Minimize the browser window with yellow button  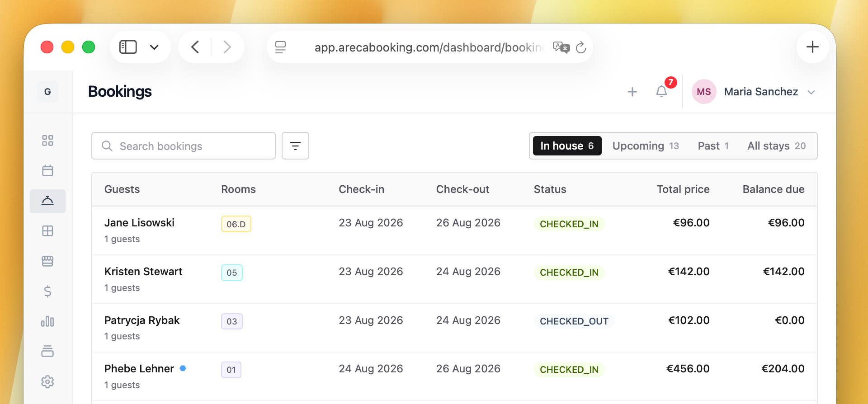pos(68,47)
